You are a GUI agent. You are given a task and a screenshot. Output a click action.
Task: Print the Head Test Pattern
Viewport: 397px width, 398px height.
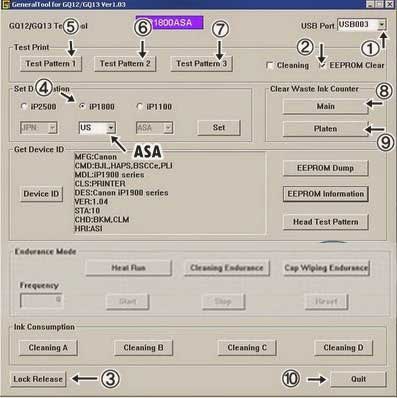(x=325, y=222)
